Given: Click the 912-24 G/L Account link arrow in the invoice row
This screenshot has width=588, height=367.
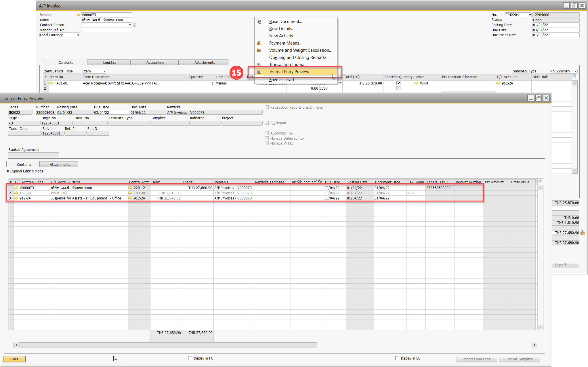Looking at the screenshot, I should click(498, 83).
